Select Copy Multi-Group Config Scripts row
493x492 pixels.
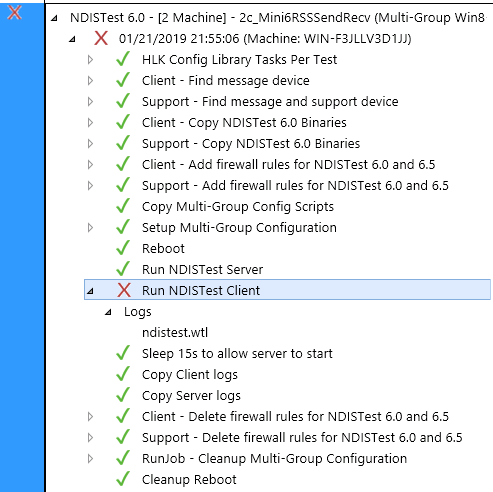(238, 207)
